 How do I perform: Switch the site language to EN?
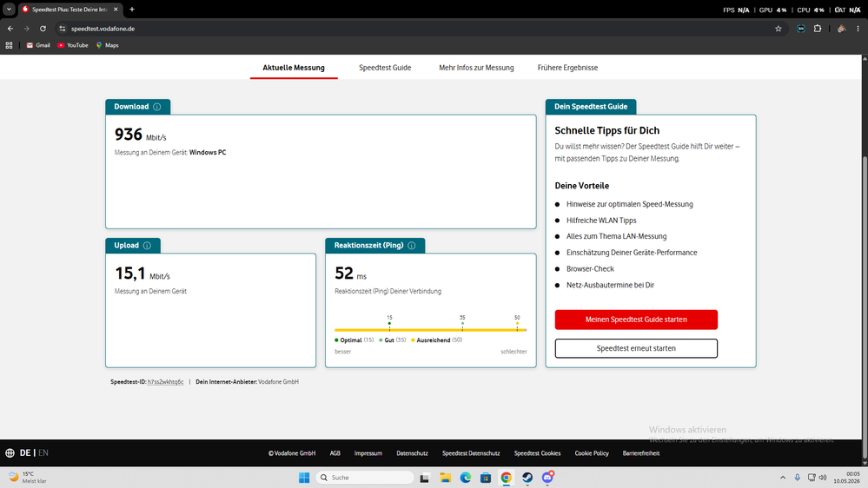pyautogui.click(x=43, y=453)
